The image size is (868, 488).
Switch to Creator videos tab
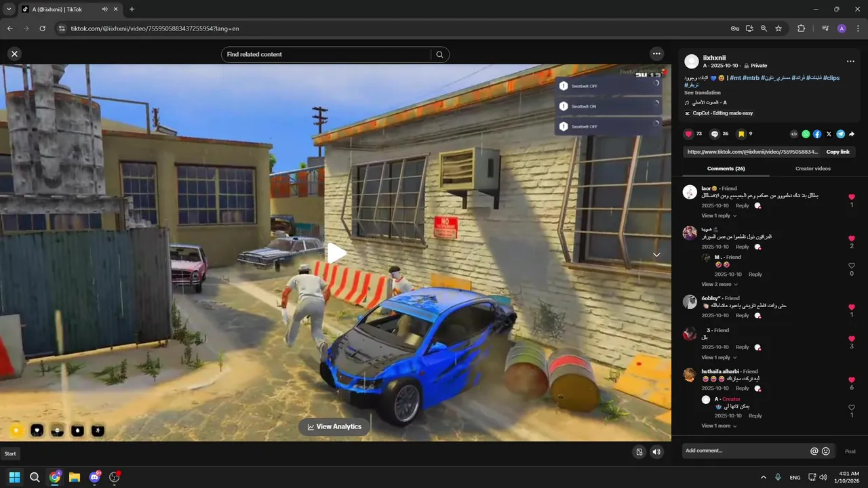pyautogui.click(x=812, y=168)
